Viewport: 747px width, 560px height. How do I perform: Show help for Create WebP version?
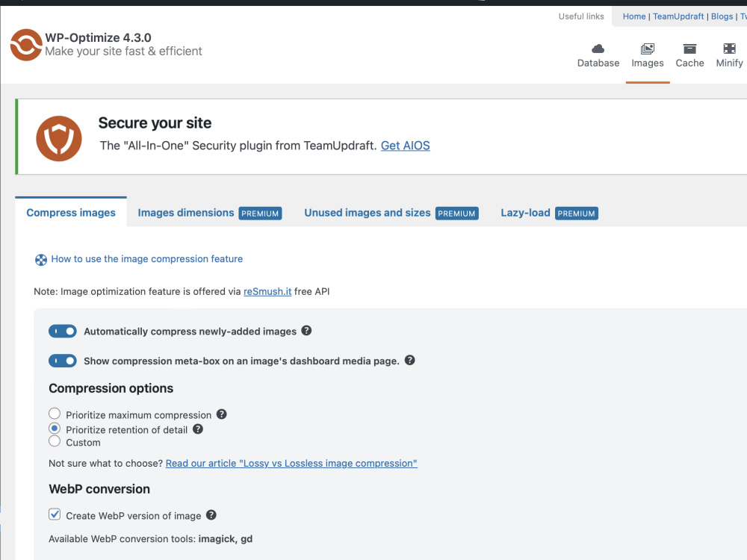coord(211,514)
